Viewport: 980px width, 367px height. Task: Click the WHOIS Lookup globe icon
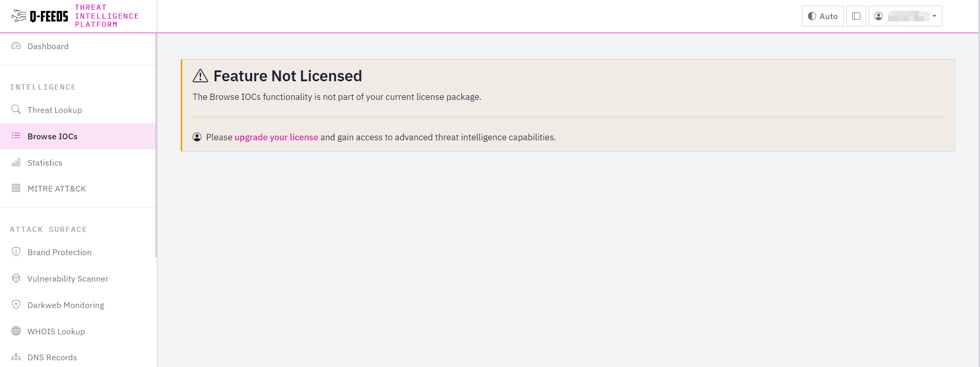[16, 331]
